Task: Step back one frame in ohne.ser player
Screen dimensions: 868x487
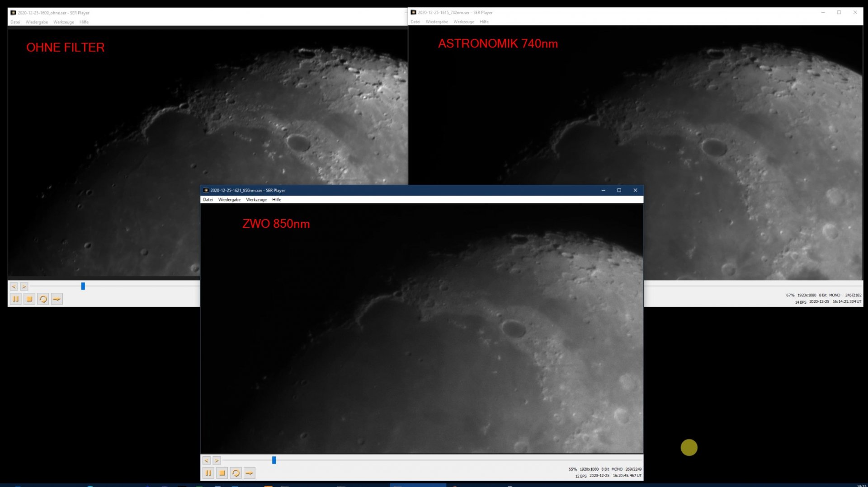Action: [x=14, y=286]
